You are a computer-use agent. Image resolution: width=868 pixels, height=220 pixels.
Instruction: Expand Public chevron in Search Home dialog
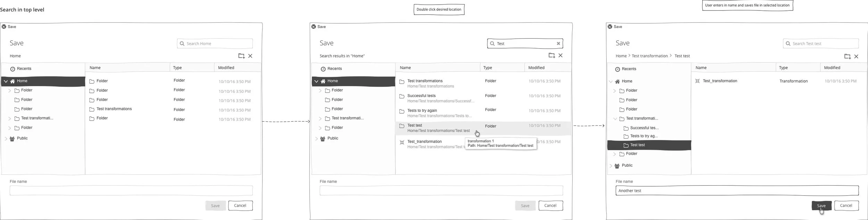[x=6, y=139]
